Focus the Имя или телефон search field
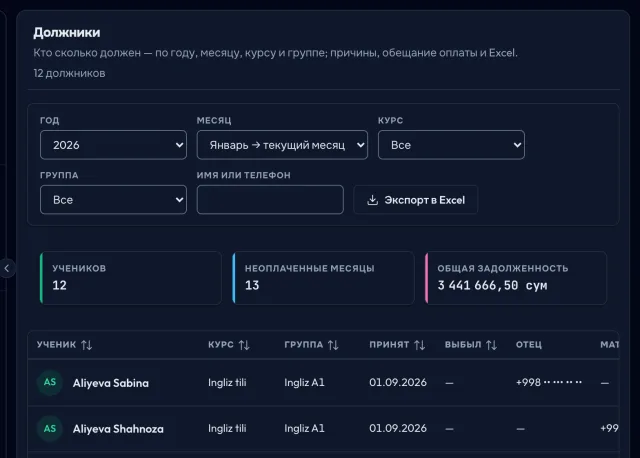The width and height of the screenshot is (640, 458). pos(270,200)
